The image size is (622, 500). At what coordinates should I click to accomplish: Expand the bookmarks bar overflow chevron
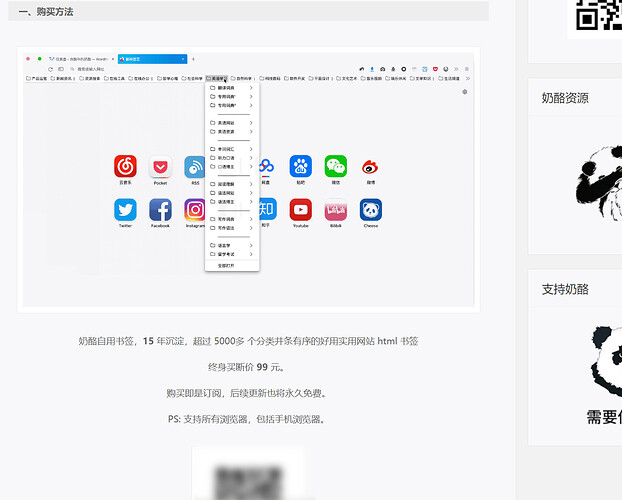(x=468, y=79)
